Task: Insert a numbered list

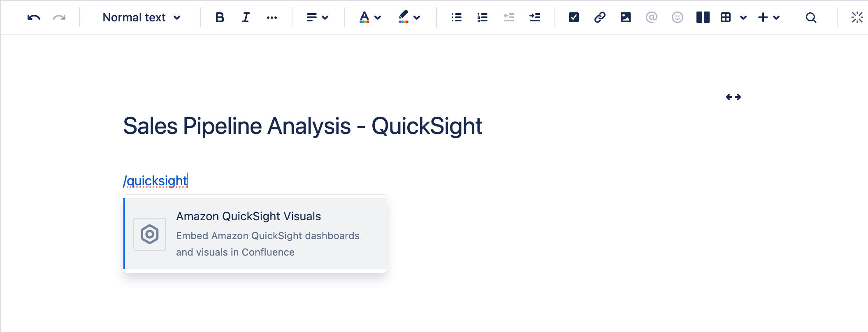Action: click(482, 17)
